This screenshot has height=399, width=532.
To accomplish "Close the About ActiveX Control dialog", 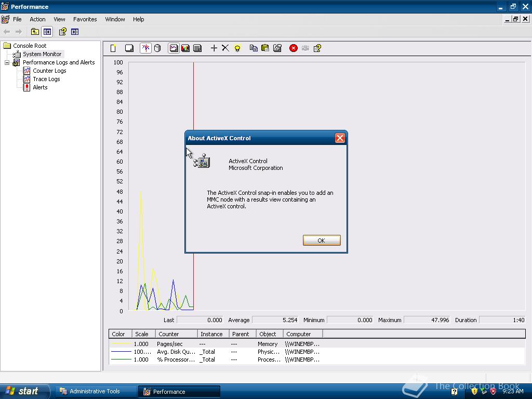I will pyautogui.click(x=340, y=138).
